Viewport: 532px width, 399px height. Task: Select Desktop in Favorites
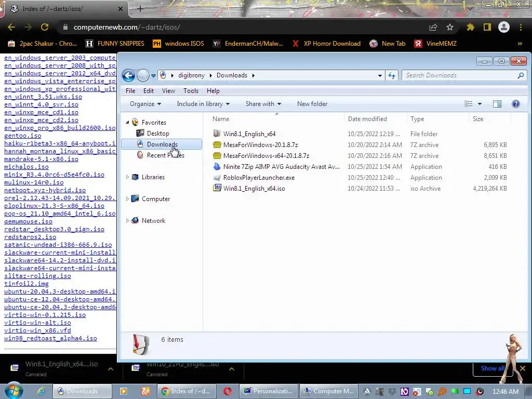158,134
